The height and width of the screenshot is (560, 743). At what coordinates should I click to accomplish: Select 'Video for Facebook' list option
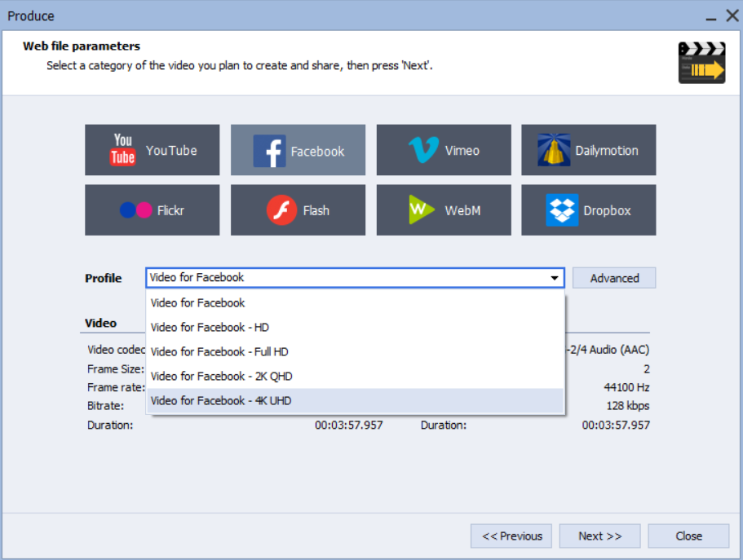[198, 302]
